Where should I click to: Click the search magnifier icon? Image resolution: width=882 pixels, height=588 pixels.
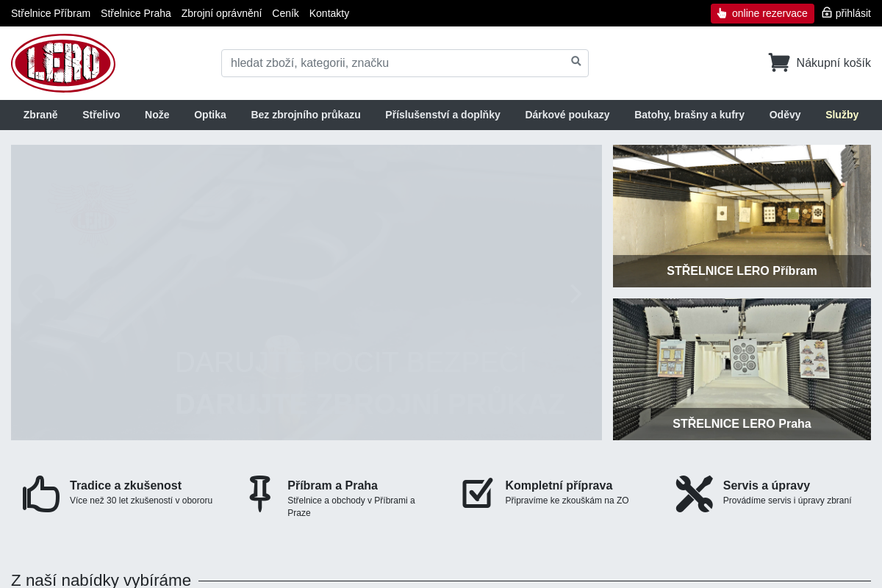coord(576,61)
